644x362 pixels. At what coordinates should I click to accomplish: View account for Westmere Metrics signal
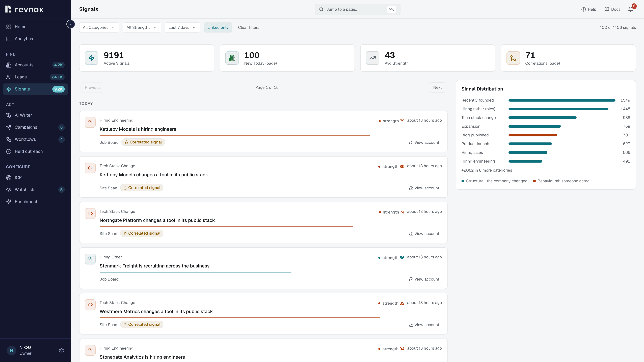424,325
